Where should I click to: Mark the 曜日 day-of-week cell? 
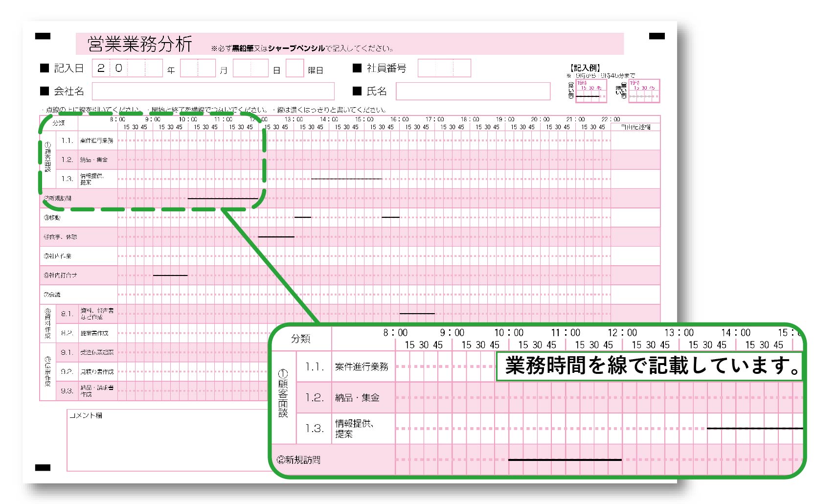point(295,68)
